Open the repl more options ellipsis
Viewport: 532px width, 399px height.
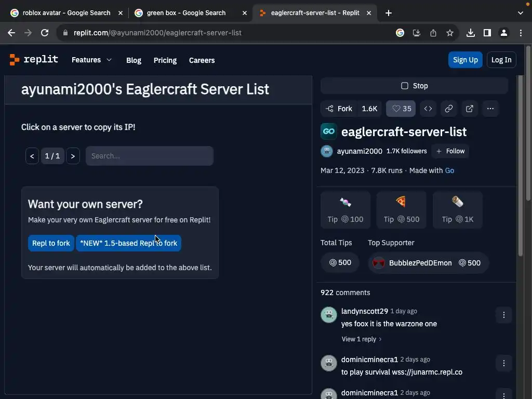tap(490, 109)
